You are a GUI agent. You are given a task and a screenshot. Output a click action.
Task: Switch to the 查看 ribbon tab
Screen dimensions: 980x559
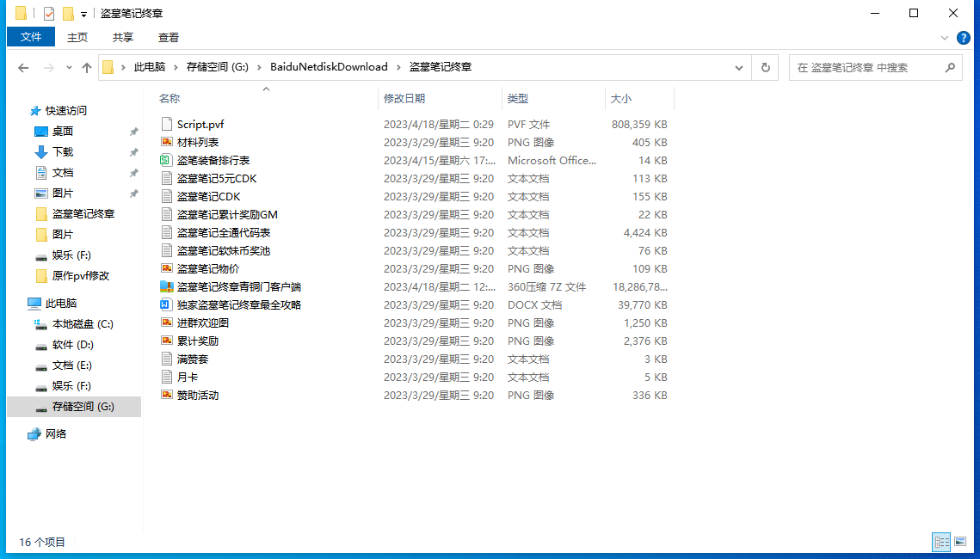point(169,37)
